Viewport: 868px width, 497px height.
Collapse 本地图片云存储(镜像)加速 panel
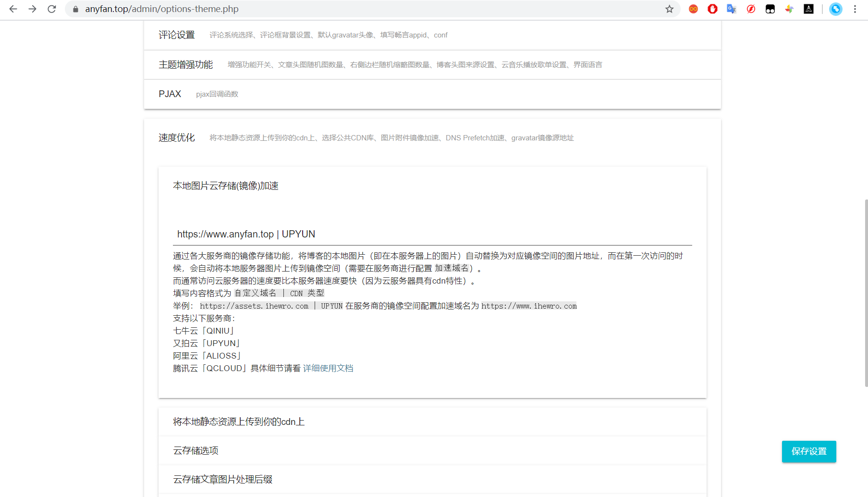432,186
